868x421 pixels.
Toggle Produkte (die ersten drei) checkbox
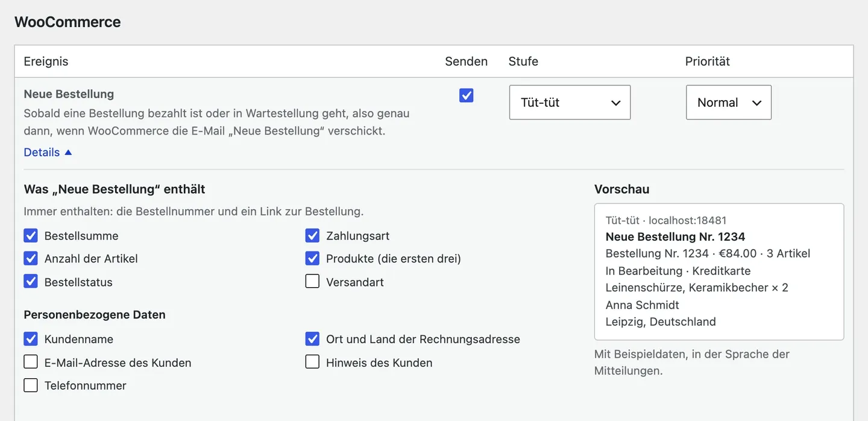[312, 258]
